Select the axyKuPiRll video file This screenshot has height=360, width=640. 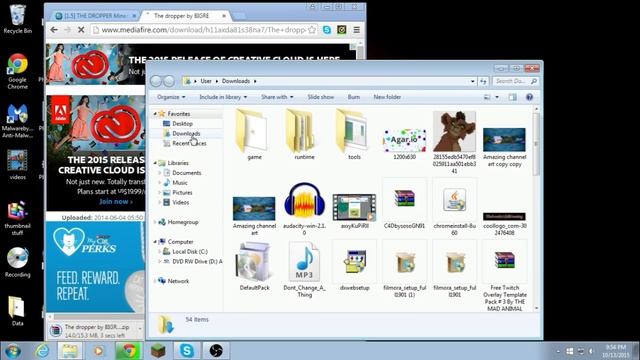(x=354, y=207)
